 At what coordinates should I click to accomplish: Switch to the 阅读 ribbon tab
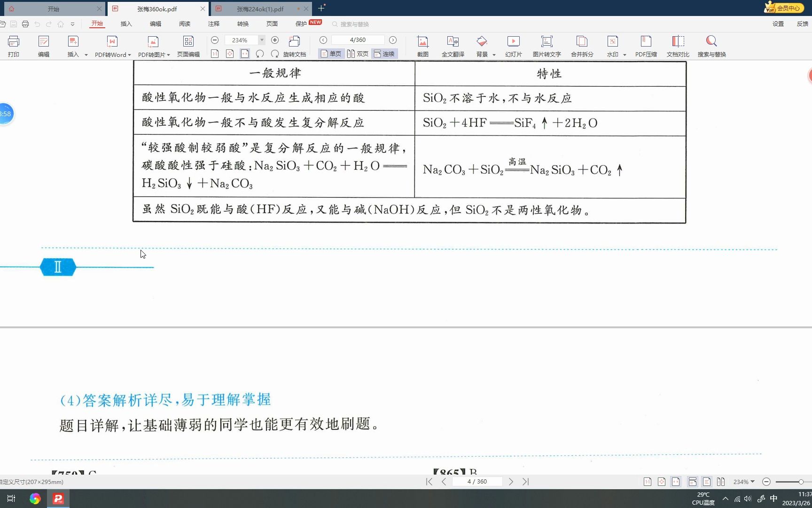coord(185,24)
